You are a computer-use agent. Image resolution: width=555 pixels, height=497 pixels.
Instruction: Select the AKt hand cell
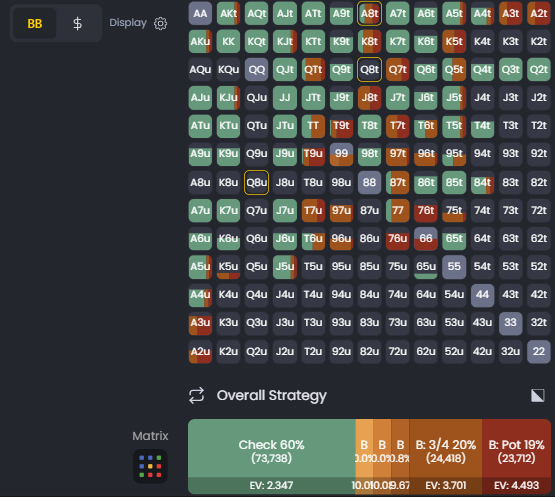[x=228, y=13]
